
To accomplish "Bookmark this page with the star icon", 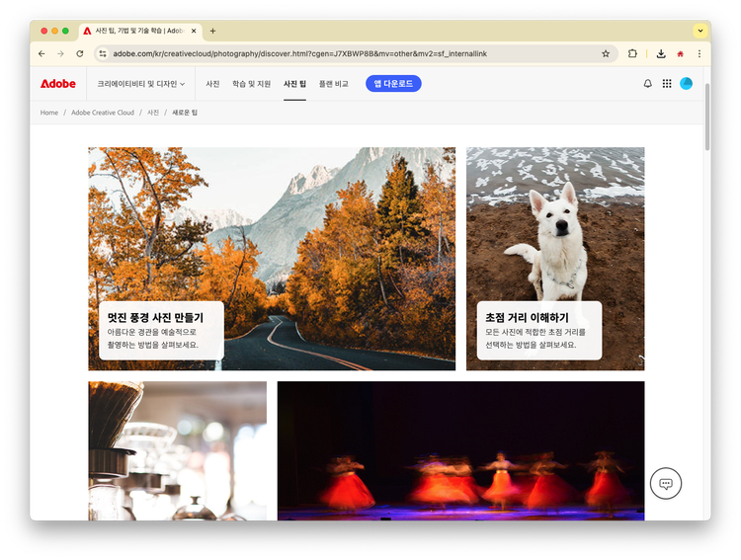I will (606, 54).
